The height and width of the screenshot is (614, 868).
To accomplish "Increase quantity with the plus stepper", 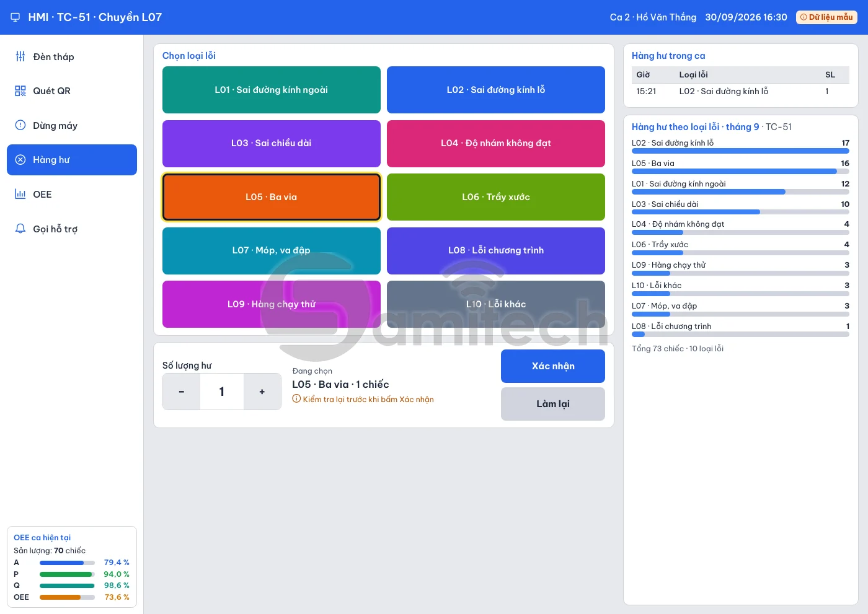I will (x=262, y=392).
